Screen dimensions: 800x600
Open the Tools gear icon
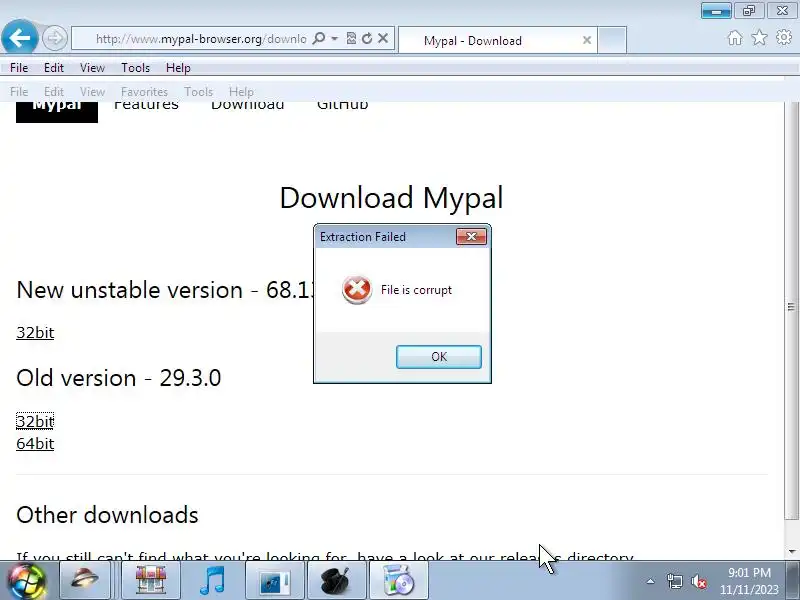point(784,37)
